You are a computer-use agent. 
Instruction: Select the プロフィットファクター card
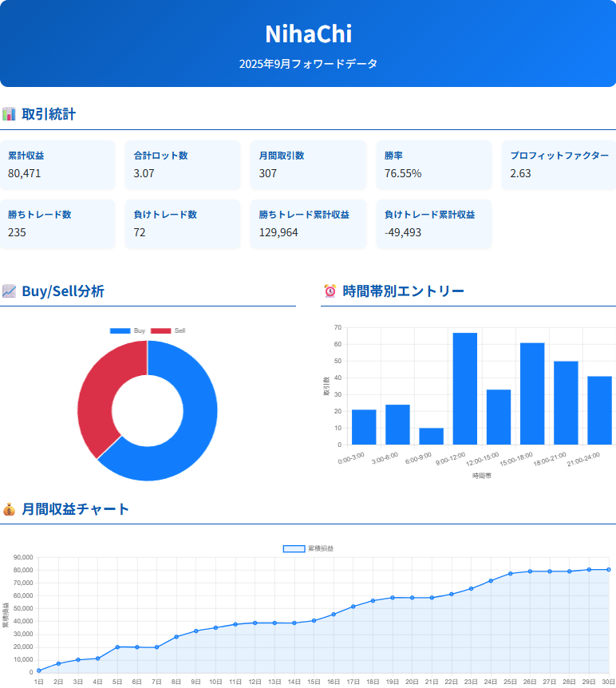point(559,165)
